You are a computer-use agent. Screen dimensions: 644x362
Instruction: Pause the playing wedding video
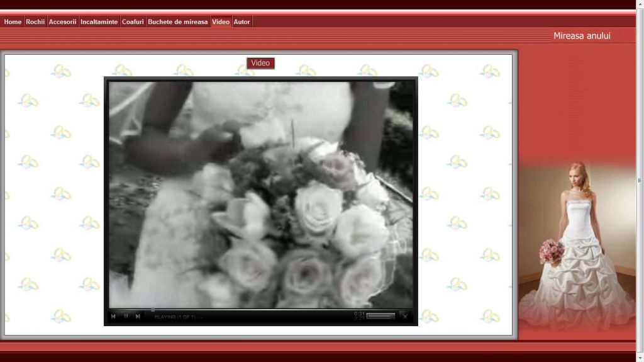click(x=126, y=316)
